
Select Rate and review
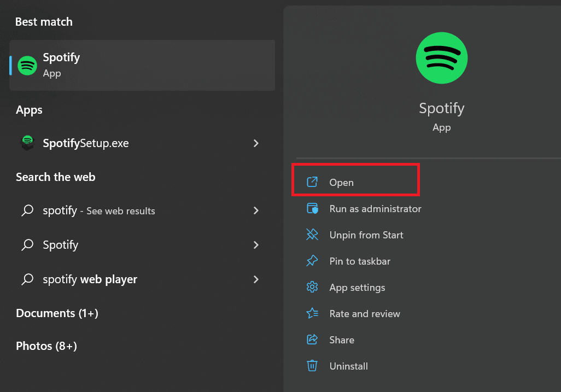(x=365, y=314)
